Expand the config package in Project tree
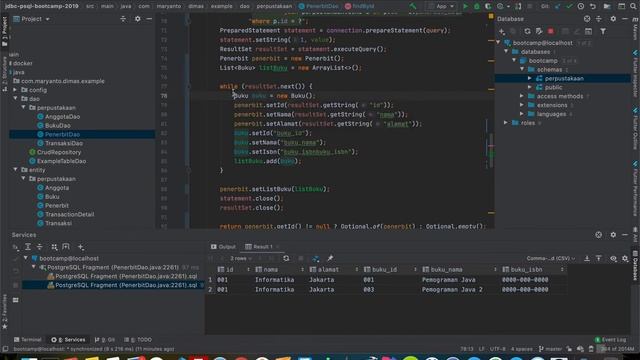 [15, 90]
